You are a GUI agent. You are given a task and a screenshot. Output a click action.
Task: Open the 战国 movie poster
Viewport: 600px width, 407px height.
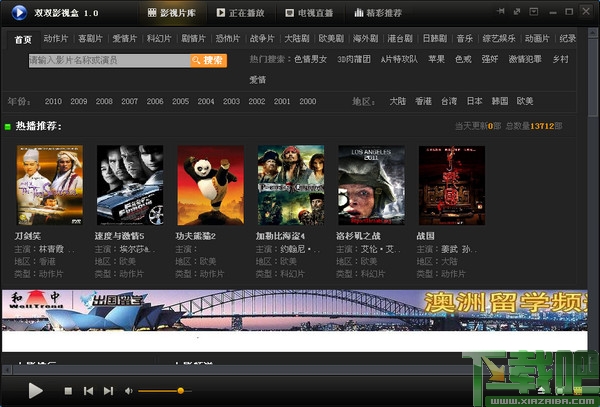pos(452,185)
